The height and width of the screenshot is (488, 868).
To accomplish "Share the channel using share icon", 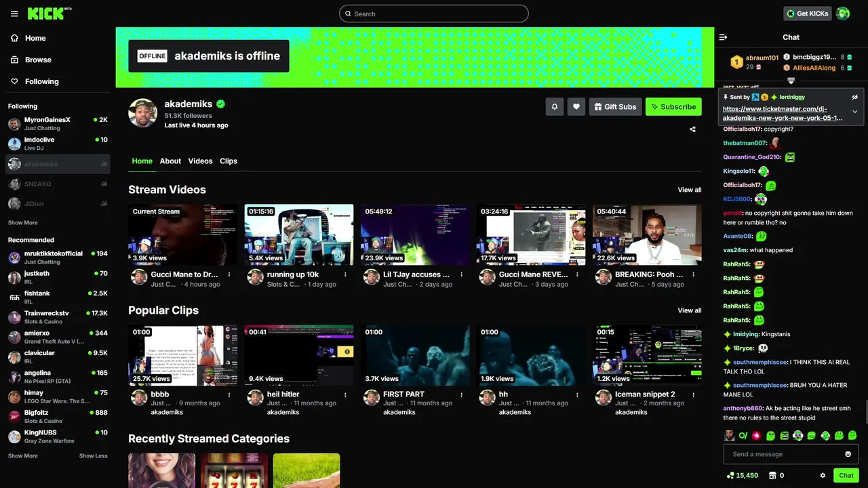I will 692,129.
